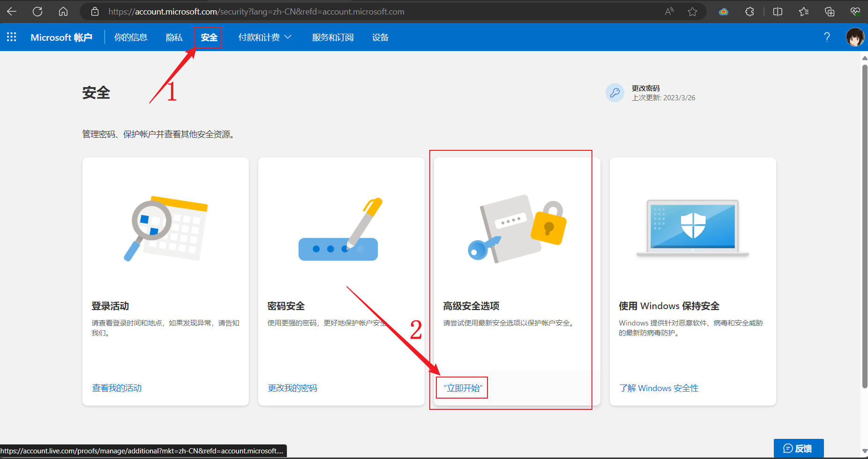Viewport: 868px width, 459px height.
Task: Open the Microsoft app launcher grid
Action: (12, 37)
